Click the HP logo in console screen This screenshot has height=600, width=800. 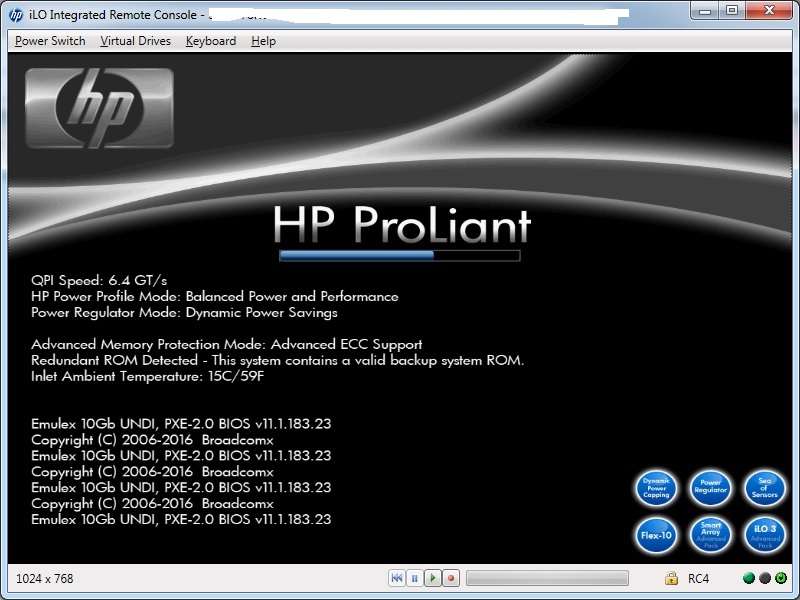99,108
